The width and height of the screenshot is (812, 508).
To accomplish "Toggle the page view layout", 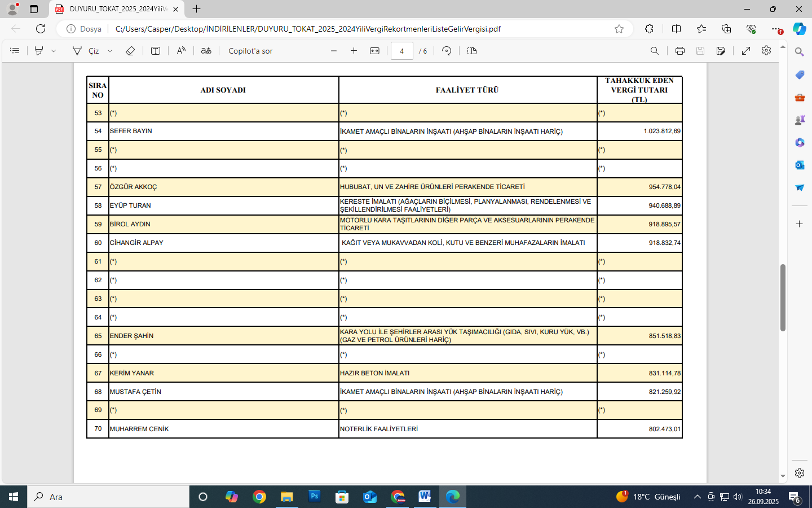I will point(472,51).
